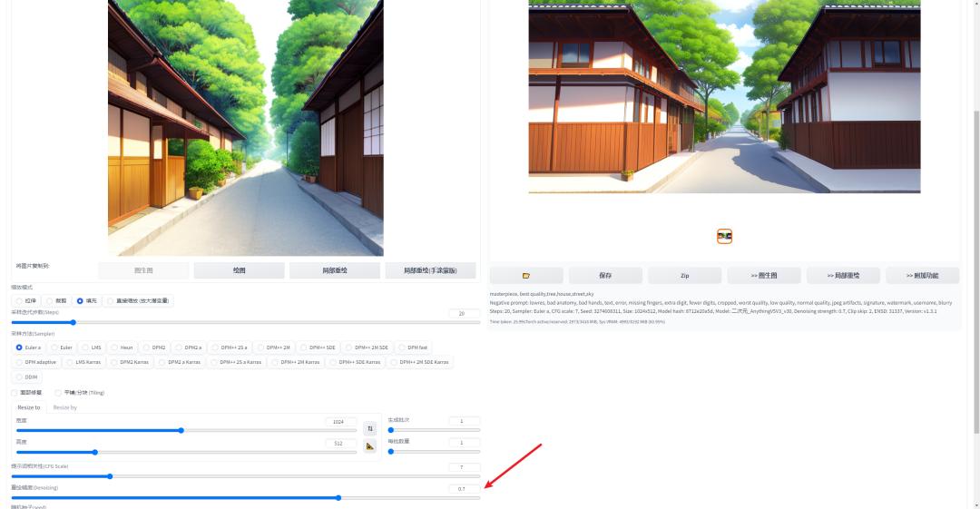Click 局部重绘 copy button under source image
The width and height of the screenshot is (980, 509).
335,270
